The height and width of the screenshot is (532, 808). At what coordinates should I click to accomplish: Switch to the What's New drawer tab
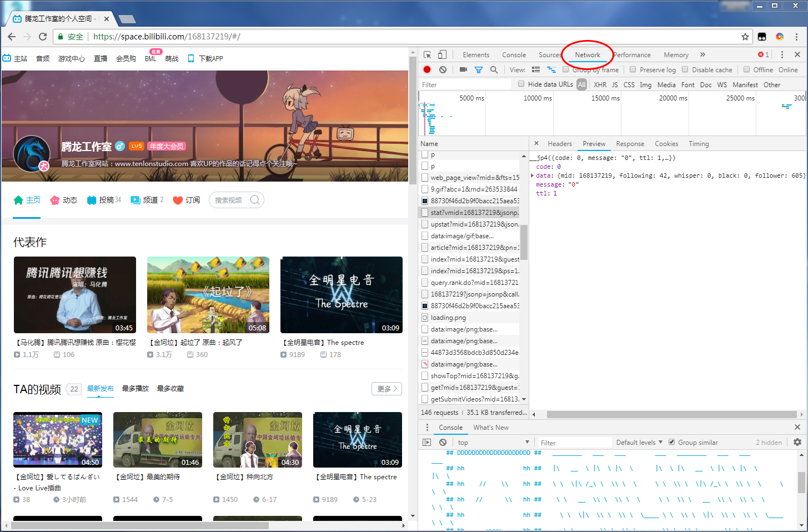[490, 427]
